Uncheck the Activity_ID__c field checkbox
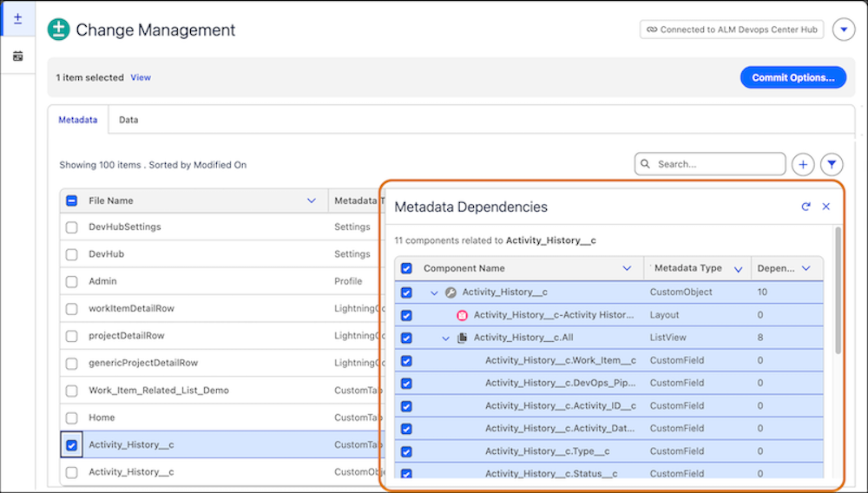The width and height of the screenshot is (868, 493). [406, 406]
